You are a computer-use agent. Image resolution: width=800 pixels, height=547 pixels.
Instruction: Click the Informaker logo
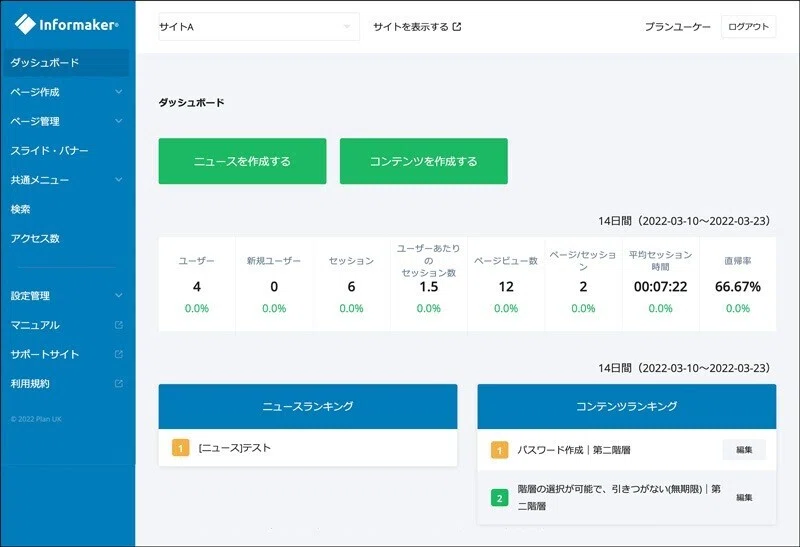[66, 24]
